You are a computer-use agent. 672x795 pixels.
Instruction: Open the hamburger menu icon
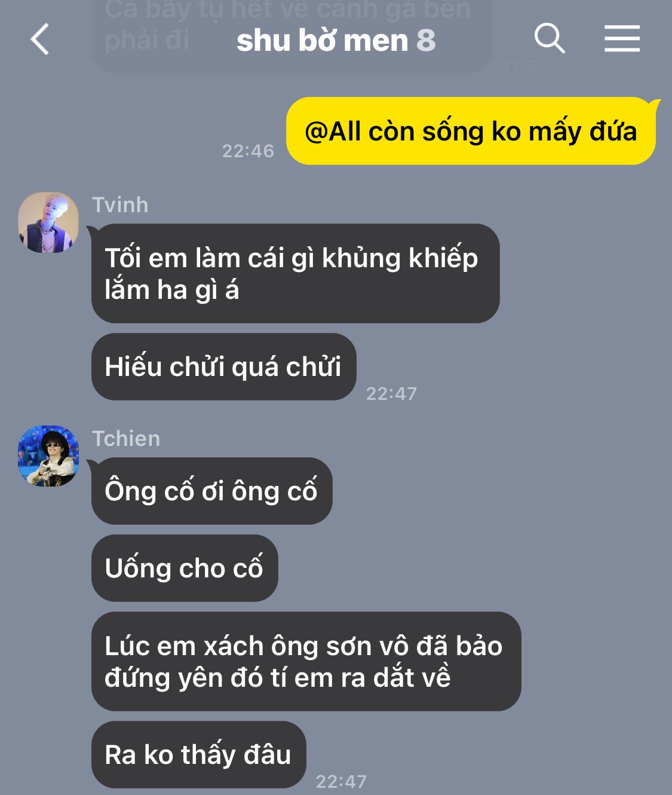[622, 39]
